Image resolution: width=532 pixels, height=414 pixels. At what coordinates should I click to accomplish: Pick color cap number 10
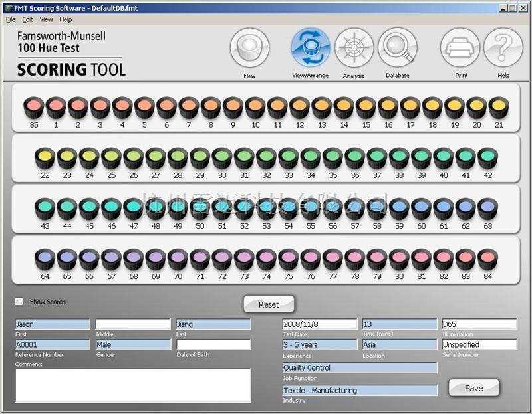255,108
